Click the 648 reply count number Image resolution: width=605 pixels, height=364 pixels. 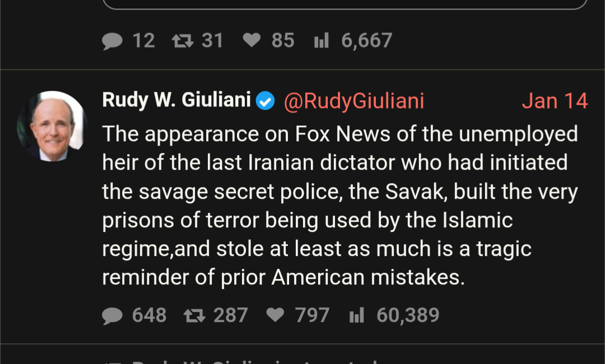coord(149,316)
